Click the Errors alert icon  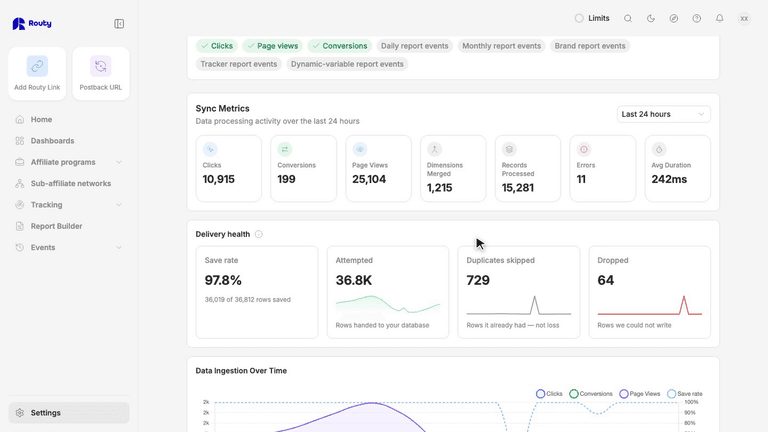pos(584,149)
